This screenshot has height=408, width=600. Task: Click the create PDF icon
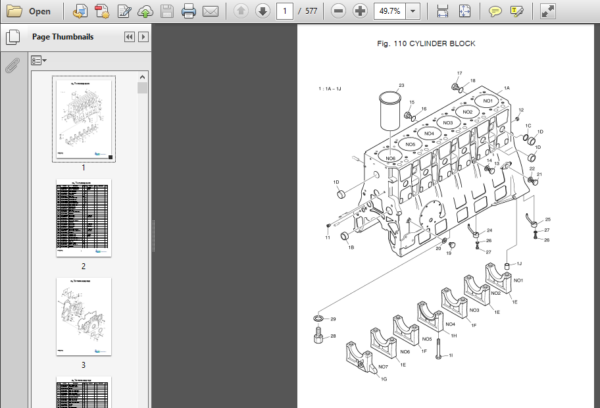click(x=102, y=11)
